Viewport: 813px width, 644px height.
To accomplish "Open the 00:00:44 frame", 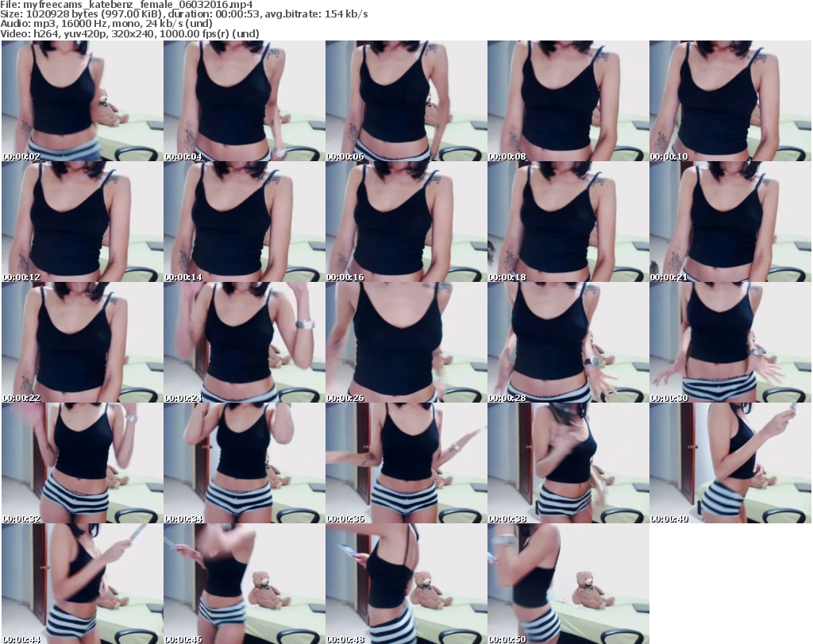I will tap(83, 584).
